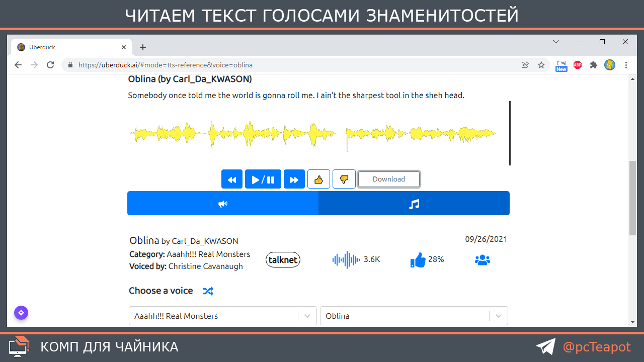Open the Oblina voice dropdown

(414, 316)
